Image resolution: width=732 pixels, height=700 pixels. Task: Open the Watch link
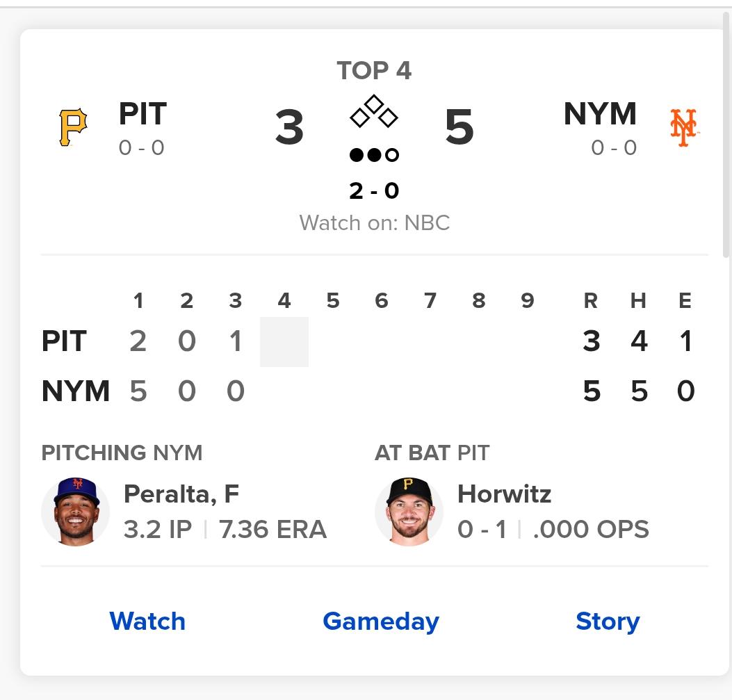click(x=147, y=621)
